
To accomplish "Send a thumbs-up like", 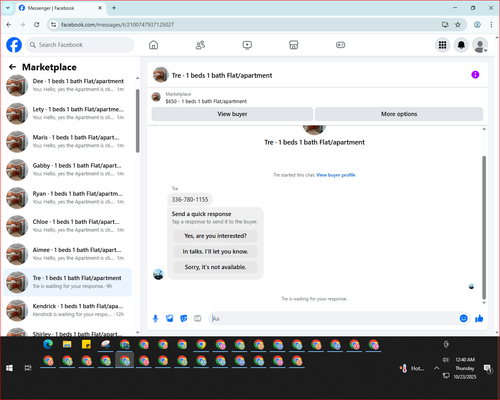I will (x=479, y=318).
